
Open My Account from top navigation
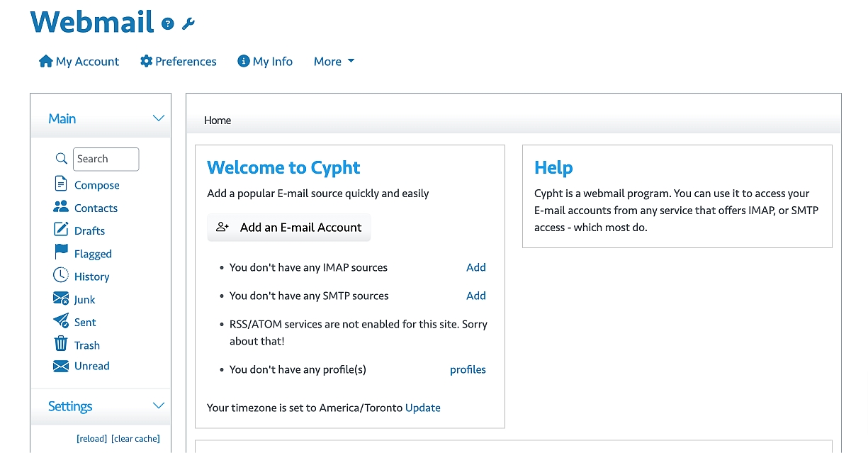79,62
